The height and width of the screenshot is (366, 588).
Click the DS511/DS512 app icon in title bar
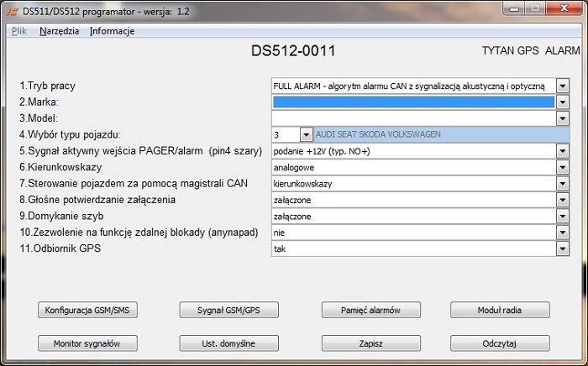pos(10,8)
